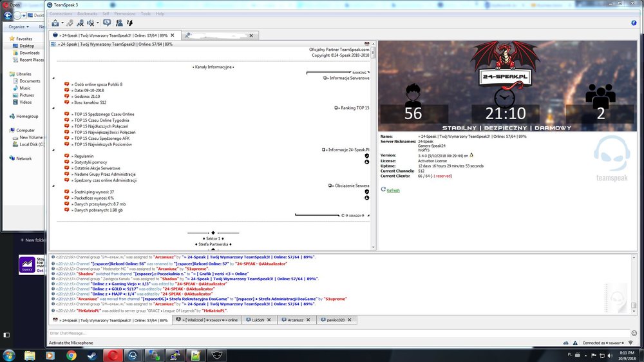The width and height of the screenshot is (644, 362).
Task: Click the Disconnect from server toolbar icon
Action: pos(70,23)
